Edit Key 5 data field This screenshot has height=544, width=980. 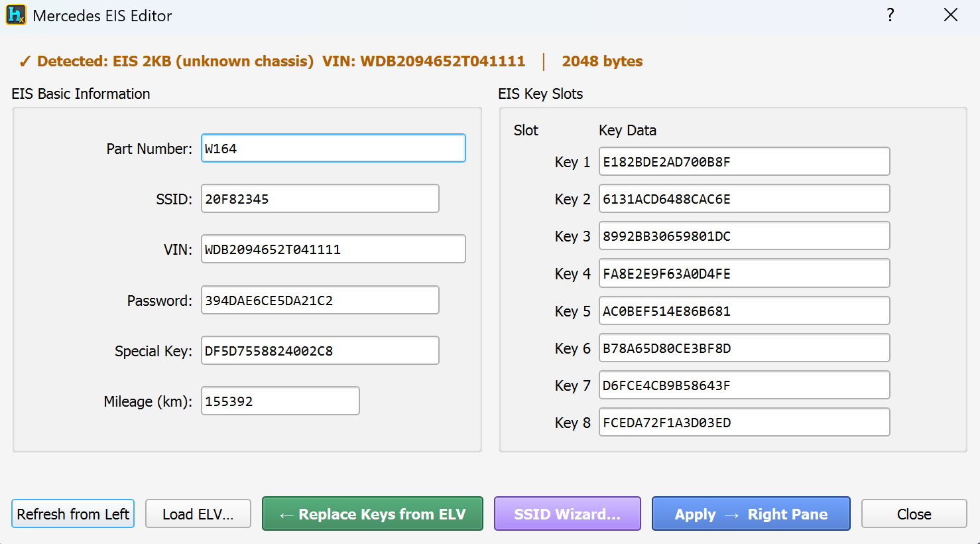click(745, 310)
